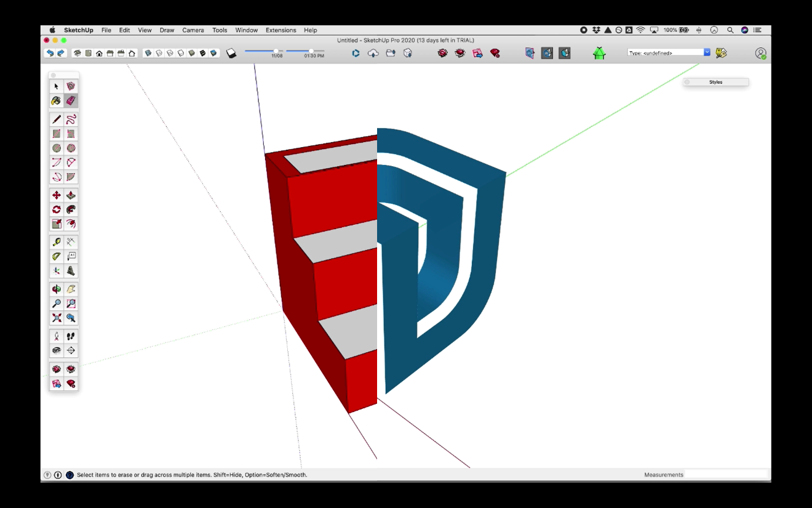
Task: Choose the Make Component tool
Action: (71, 87)
